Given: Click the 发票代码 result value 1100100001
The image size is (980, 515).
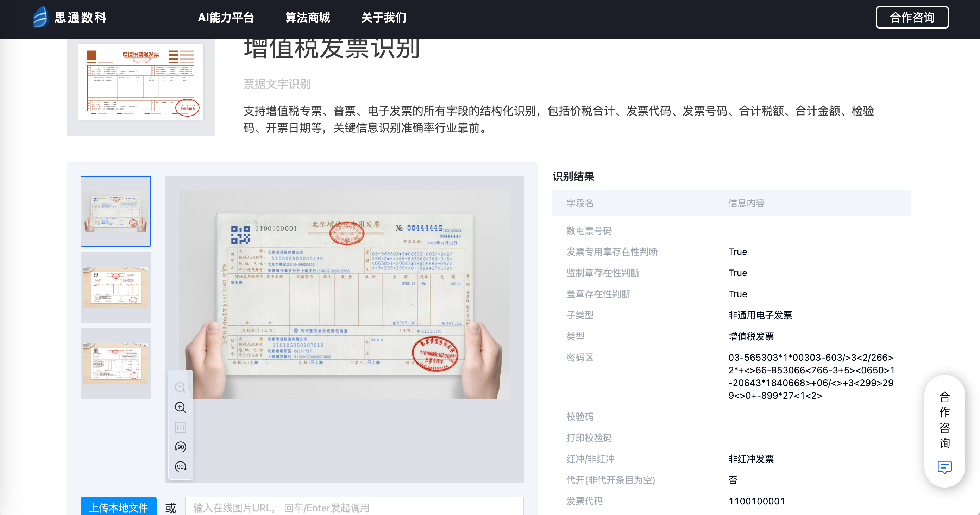Looking at the screenshot, I should coord(756,501).
